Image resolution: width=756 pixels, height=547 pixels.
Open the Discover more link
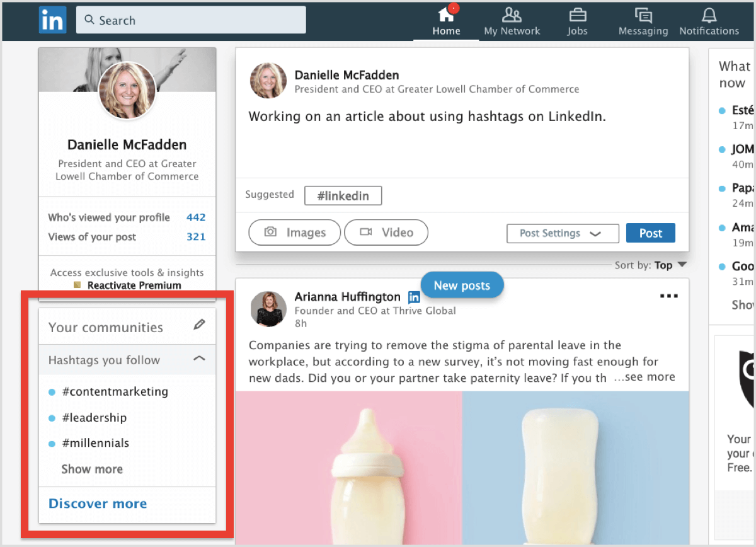pos(98,503)
